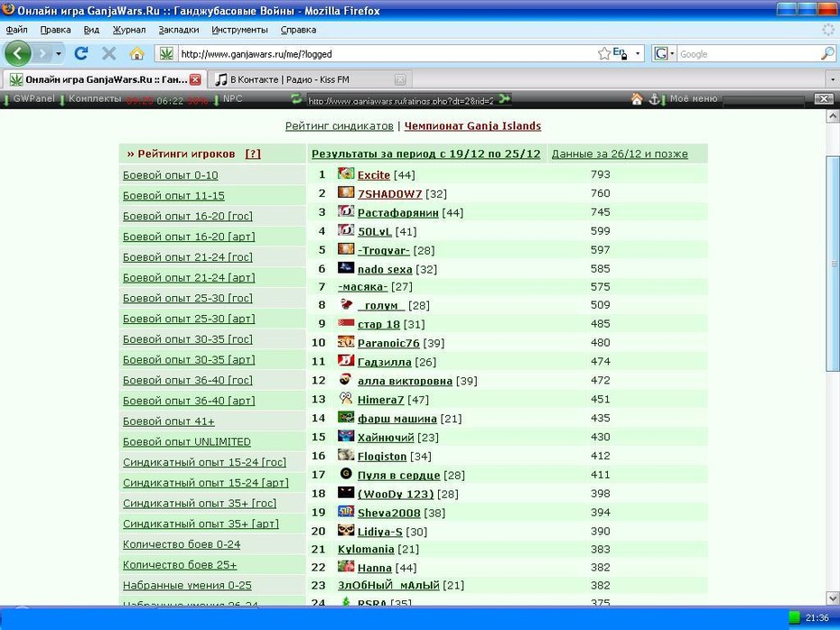This screenshot has width=840, height=630.
Task: Open player Excite profile link
Action: (373, 174)
